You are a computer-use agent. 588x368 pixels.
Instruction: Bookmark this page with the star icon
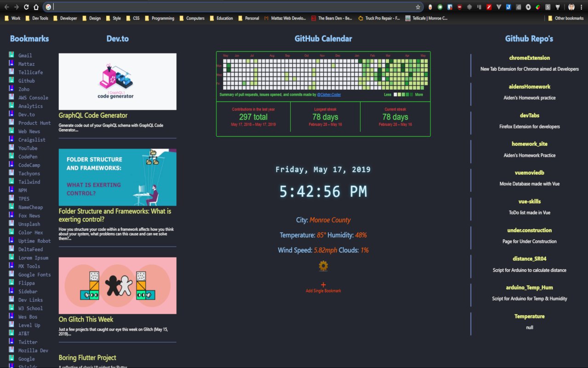coord(418,7)
